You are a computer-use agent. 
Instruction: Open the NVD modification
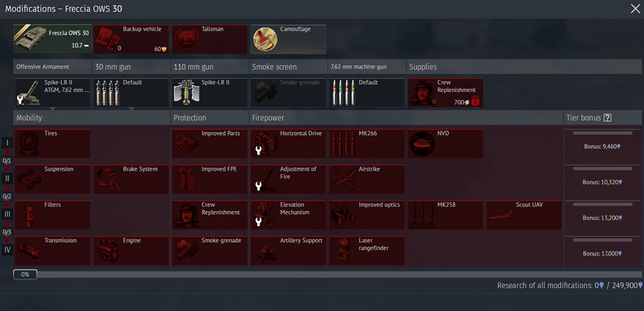[x=445, y=144]
